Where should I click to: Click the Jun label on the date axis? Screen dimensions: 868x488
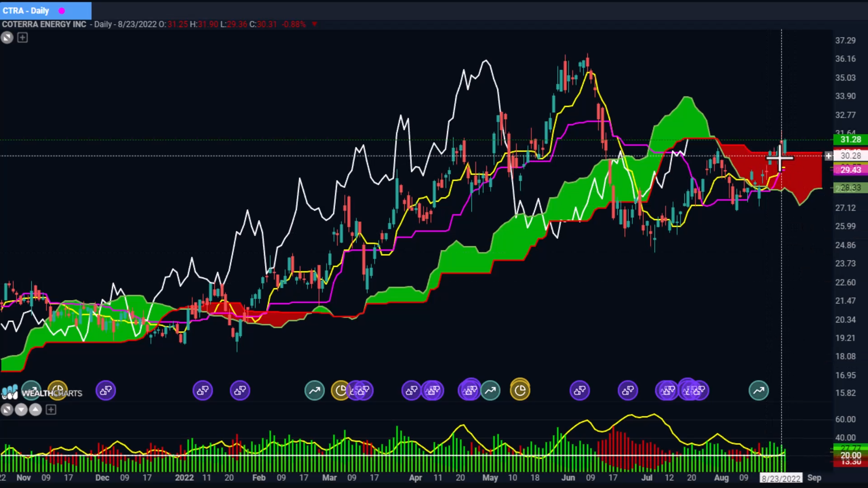pyautogui.click(x=568, y=478)
